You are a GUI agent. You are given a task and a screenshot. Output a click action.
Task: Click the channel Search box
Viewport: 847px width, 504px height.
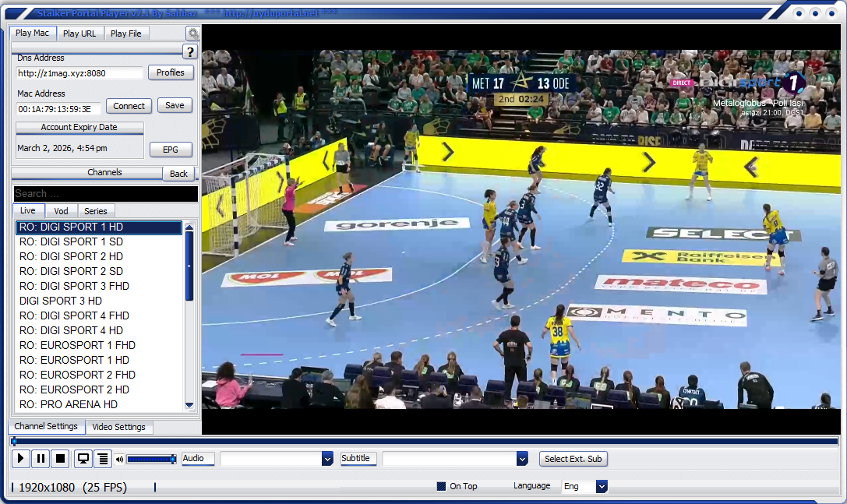point(106,193)
